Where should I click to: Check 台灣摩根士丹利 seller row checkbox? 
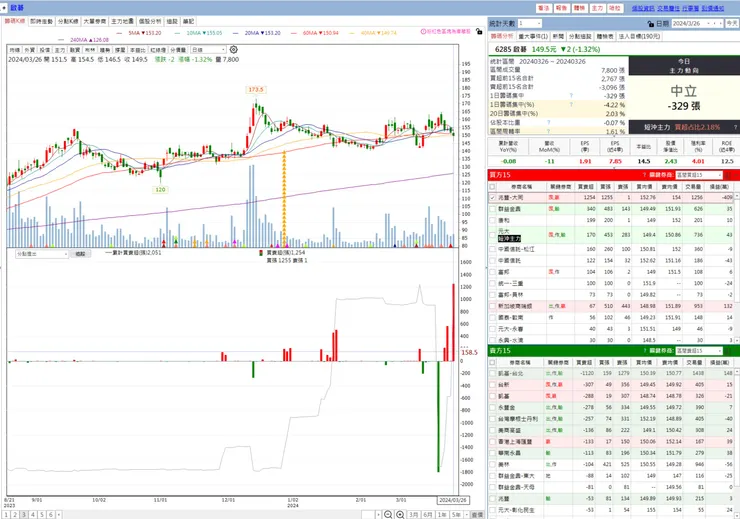pyautogui.click(x=493, y=419)
